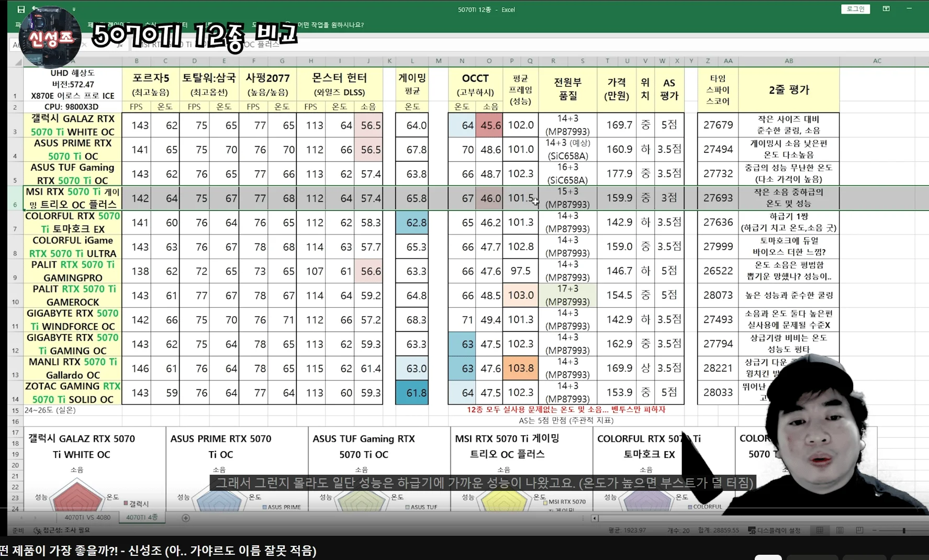Click the '사펑2077' header cell

(267, 84)
